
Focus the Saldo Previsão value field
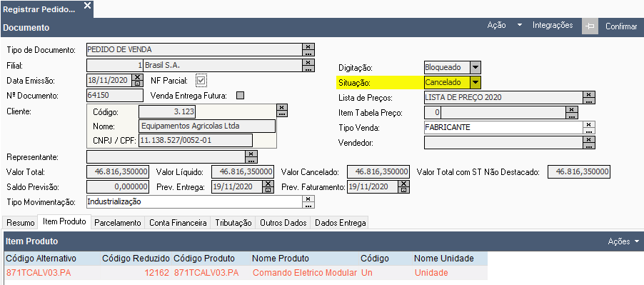[118, 187]
